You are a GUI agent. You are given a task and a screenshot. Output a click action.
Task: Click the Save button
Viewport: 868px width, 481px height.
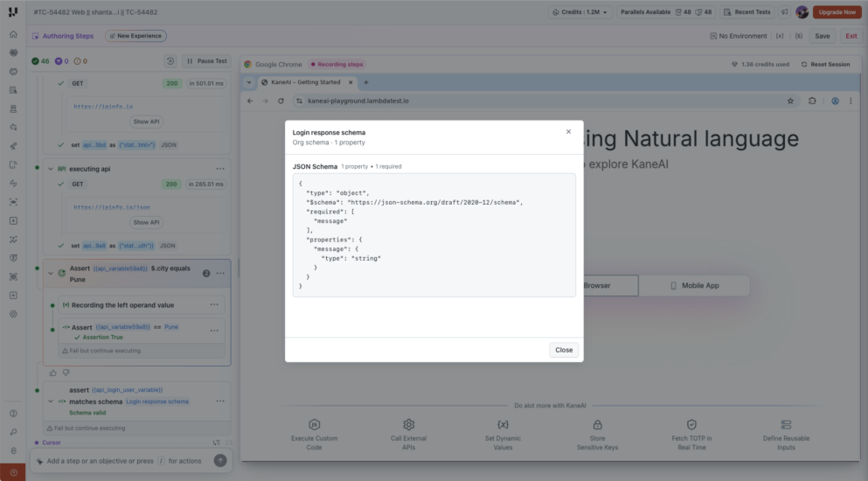[x=822, y=36]
